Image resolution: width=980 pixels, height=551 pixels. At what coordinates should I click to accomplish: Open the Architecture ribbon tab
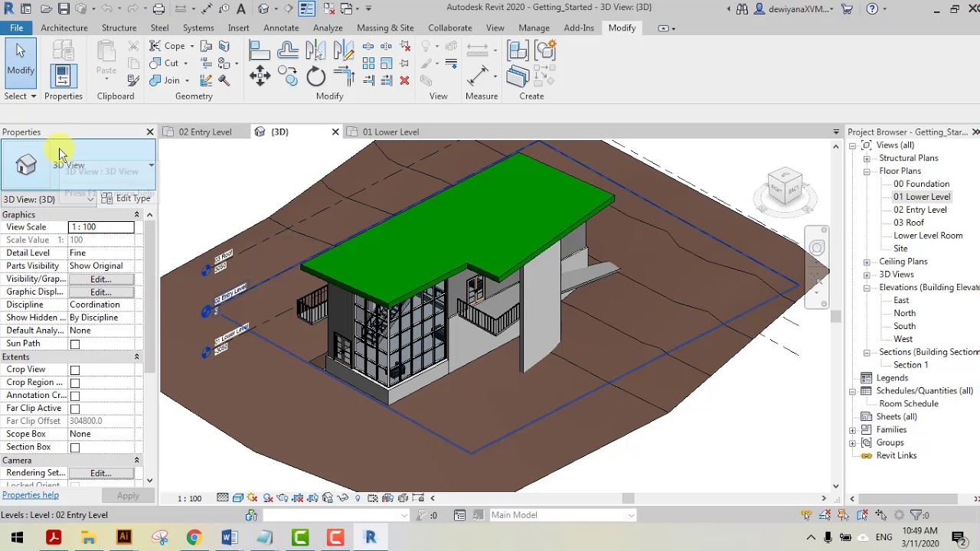[64, 28]
